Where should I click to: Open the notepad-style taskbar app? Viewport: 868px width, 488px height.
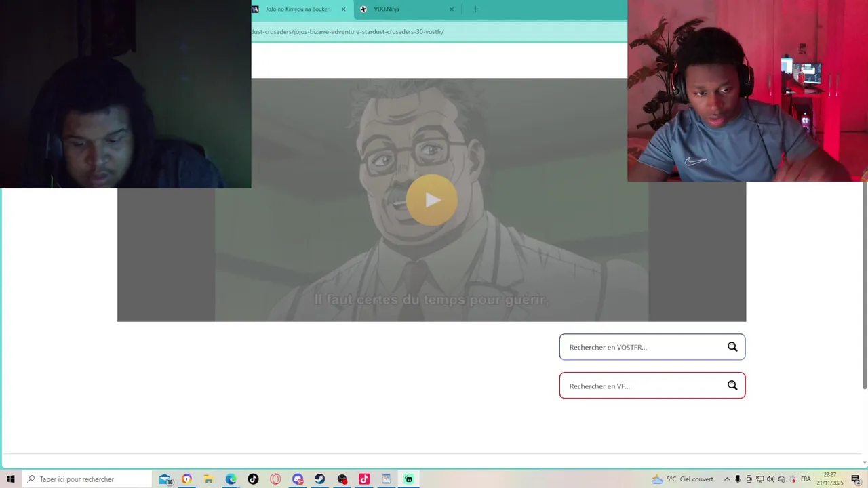tap(386, 479)
